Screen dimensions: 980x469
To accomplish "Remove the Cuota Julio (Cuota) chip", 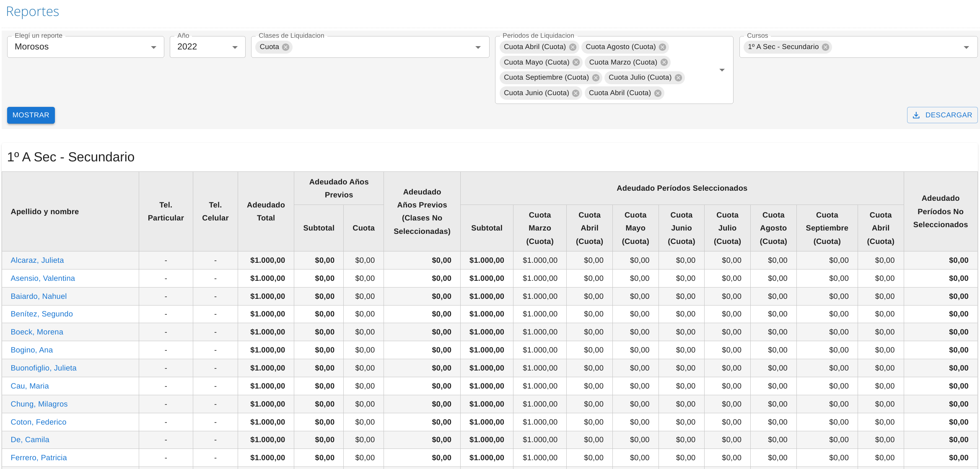I will tap(678, 78).
